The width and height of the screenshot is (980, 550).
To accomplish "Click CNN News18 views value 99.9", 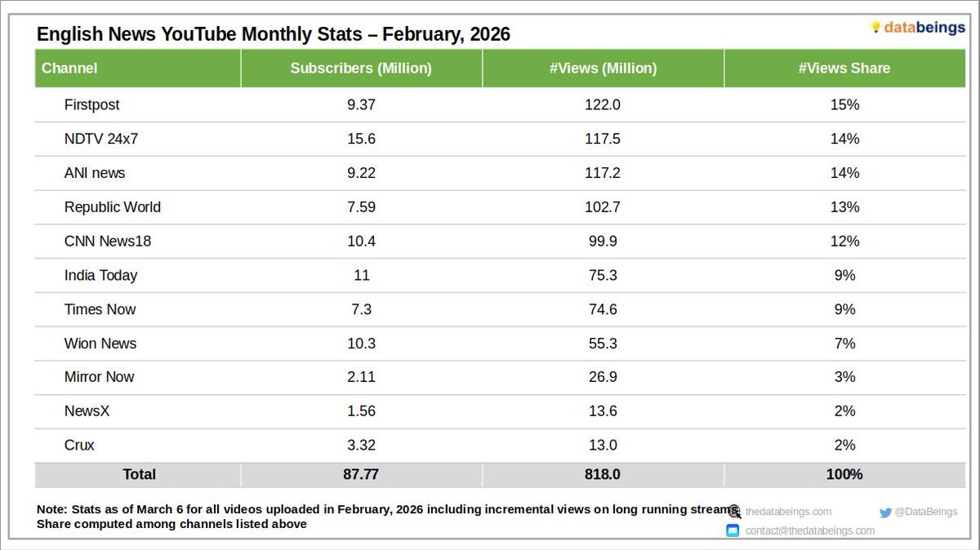I will coord(603,242).
